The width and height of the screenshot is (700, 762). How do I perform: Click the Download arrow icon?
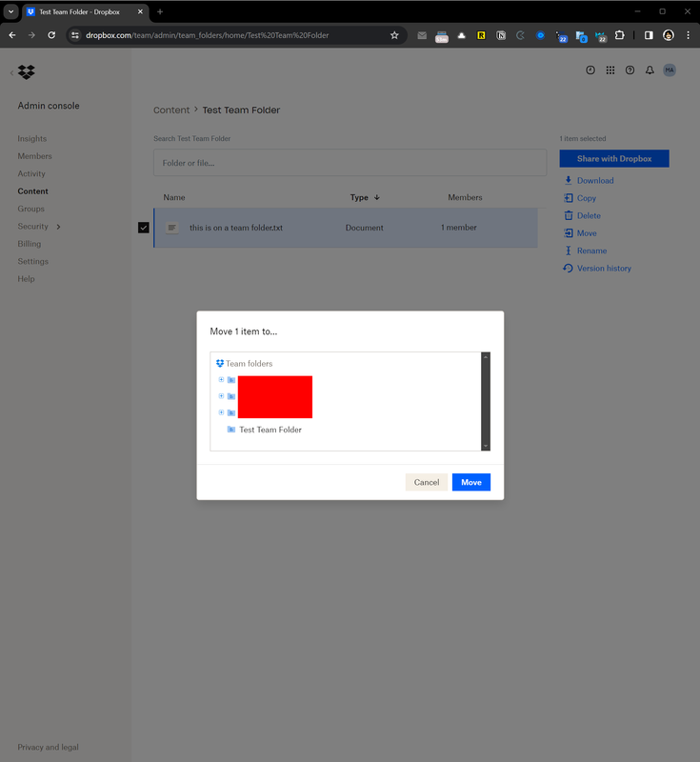tap(568, 180)
